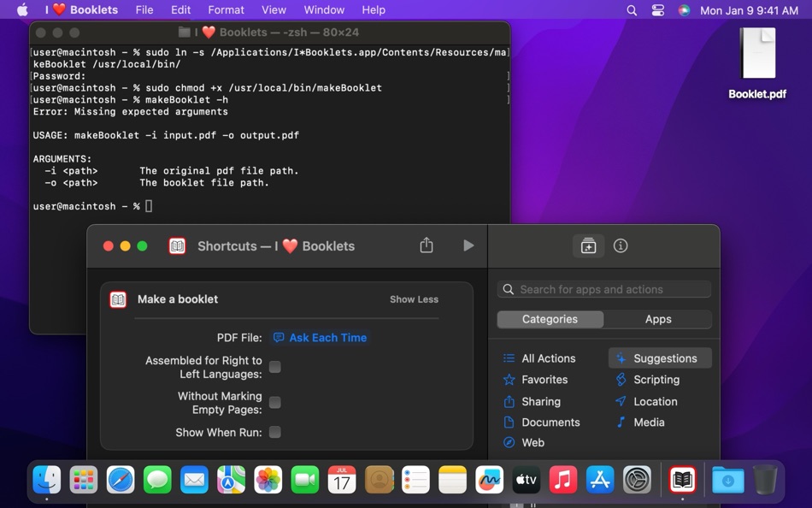Run the shortcut with the play button
The height and width of the screenshot is (508, 812).
coord(468,245)
